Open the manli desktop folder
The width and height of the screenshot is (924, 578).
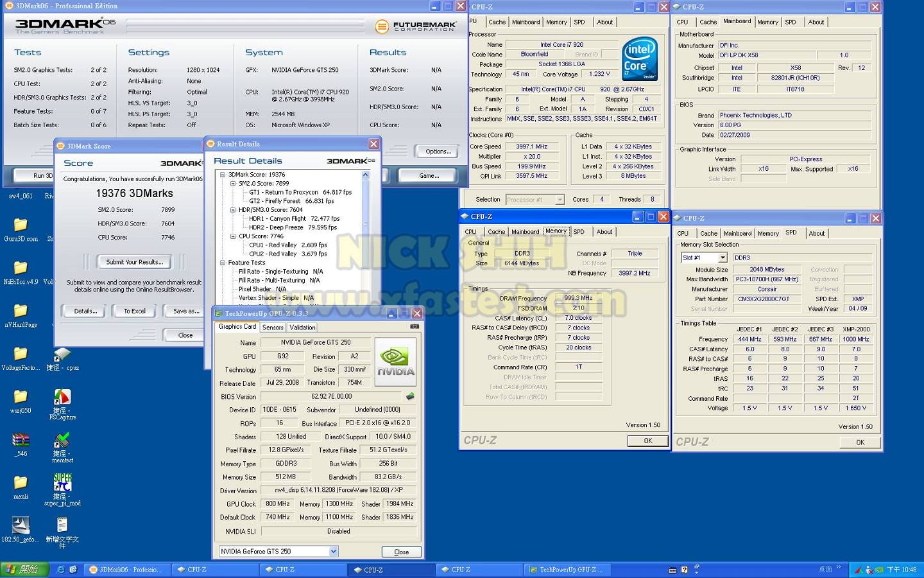(x=21, y=487)
